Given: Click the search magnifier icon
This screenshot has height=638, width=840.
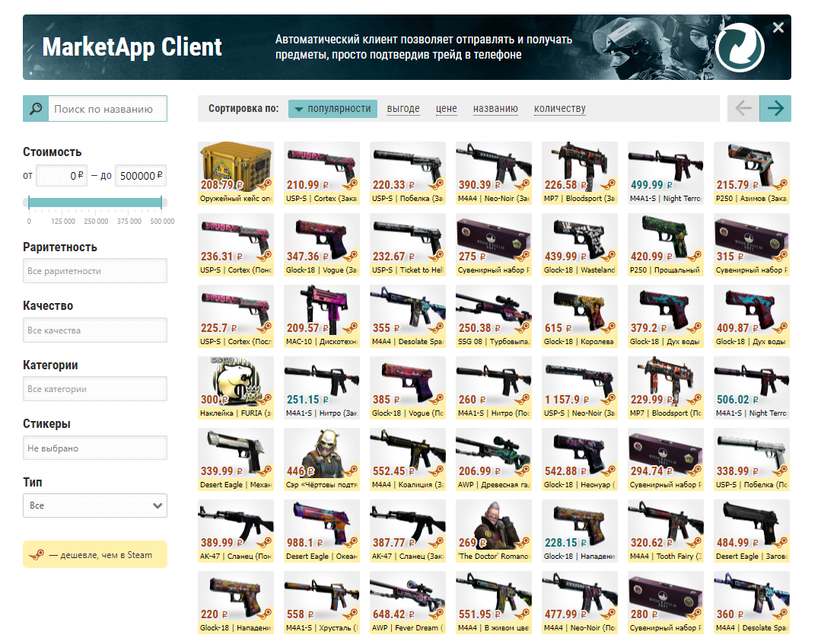Looking at the screenshot, I should coord(36,109).
